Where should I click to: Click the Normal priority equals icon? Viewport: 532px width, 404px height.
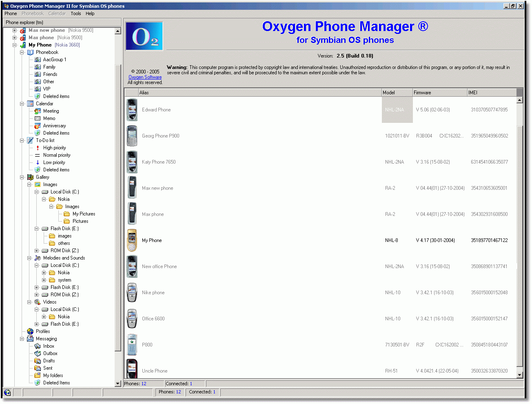point(38,155)
